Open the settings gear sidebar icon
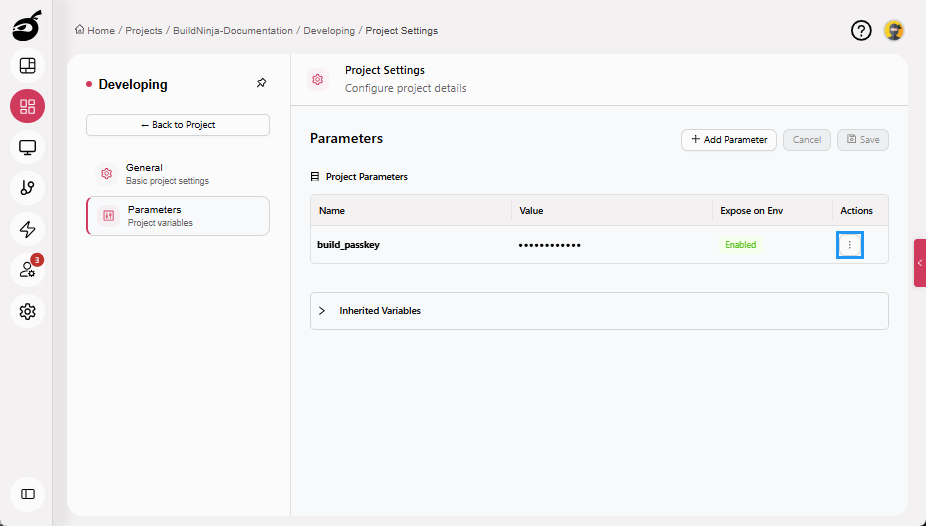The image size is (926, 526). [27, 311]
